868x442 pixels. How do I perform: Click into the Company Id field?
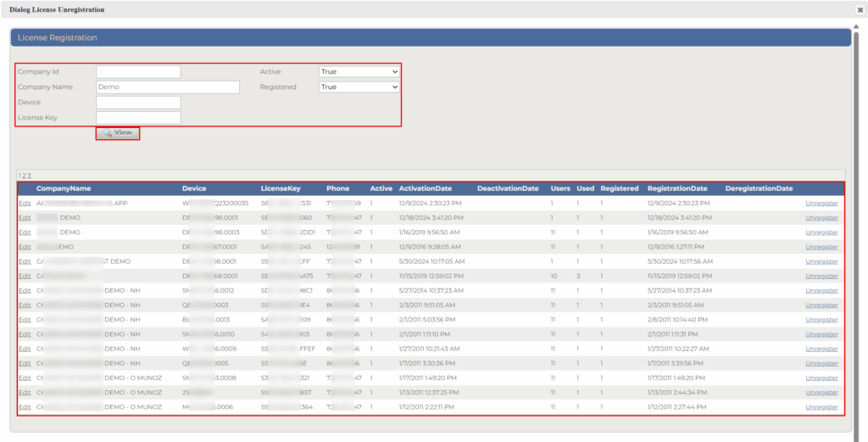(138, 72)
